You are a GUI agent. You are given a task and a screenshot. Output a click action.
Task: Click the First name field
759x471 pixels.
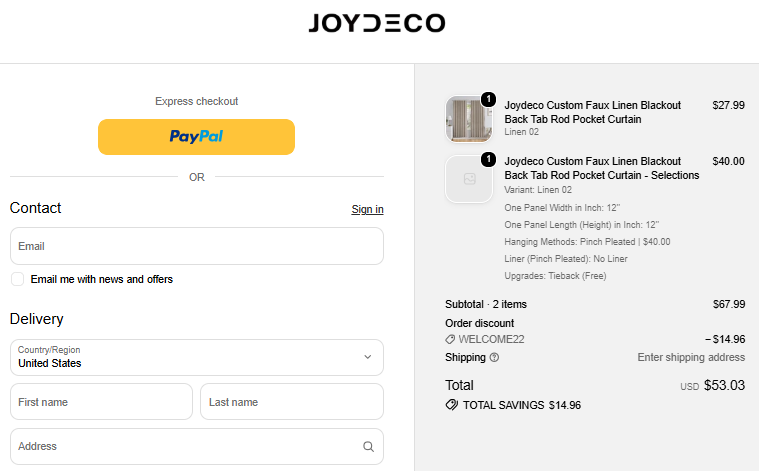tap(101, 402)
